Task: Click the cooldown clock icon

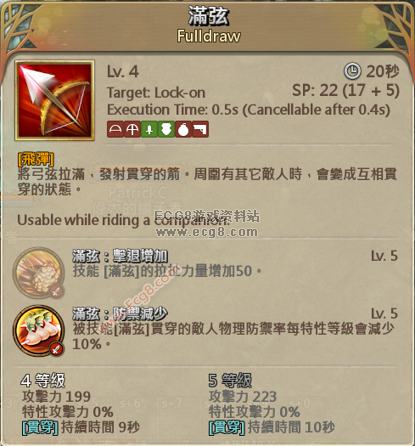Action: [x=352, y=71]
